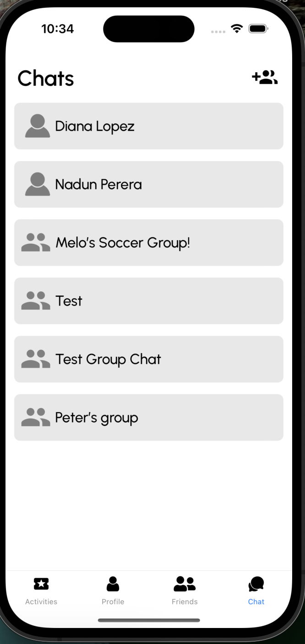Tap the Friends people icon
The height and width of the screenshot is (644, 305).
(185, 584)
